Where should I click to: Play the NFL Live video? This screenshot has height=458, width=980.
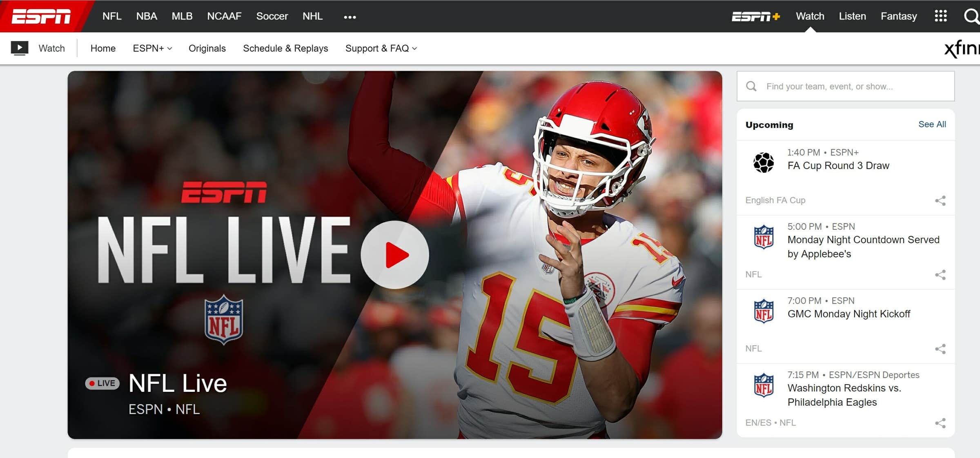[395, 255]
